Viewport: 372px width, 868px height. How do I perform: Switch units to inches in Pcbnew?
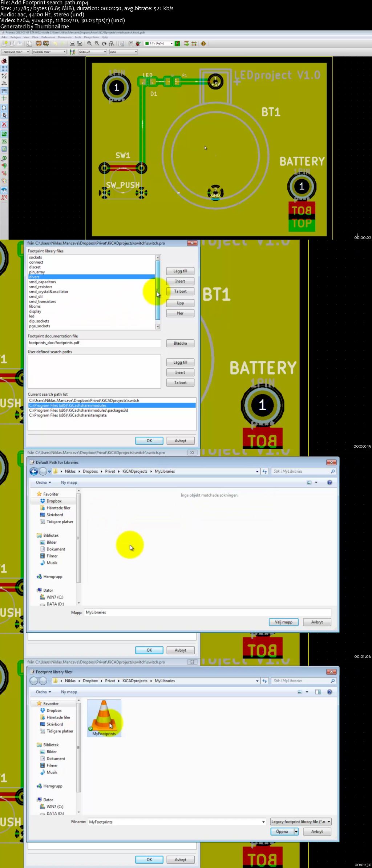pyautogui.click(x=4, y=83)
